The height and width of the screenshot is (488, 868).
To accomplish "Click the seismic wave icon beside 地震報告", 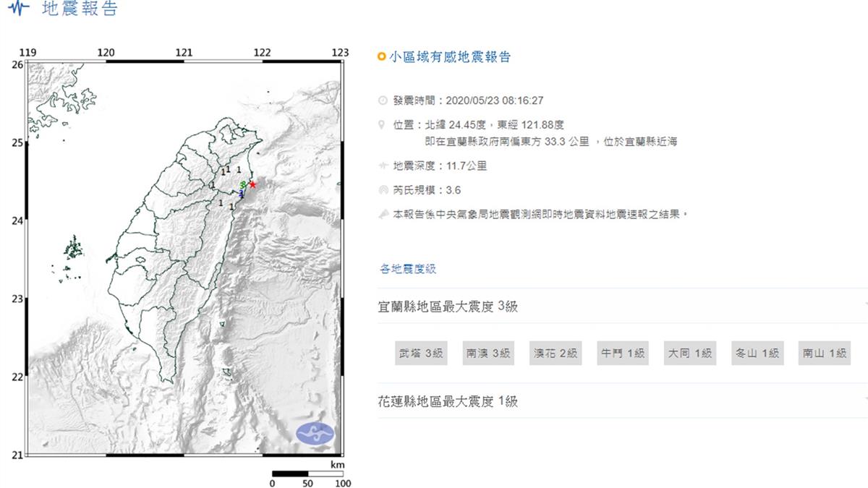I will coord(22,9).
